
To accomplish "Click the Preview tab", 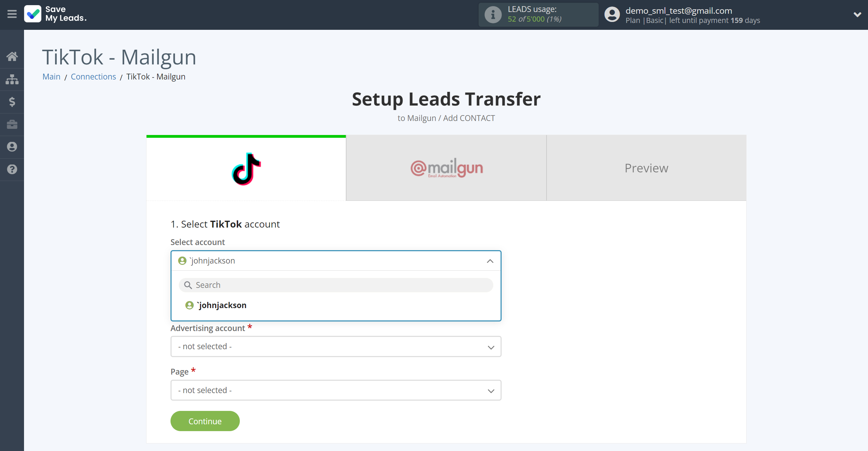I will [x=646, y=168].
